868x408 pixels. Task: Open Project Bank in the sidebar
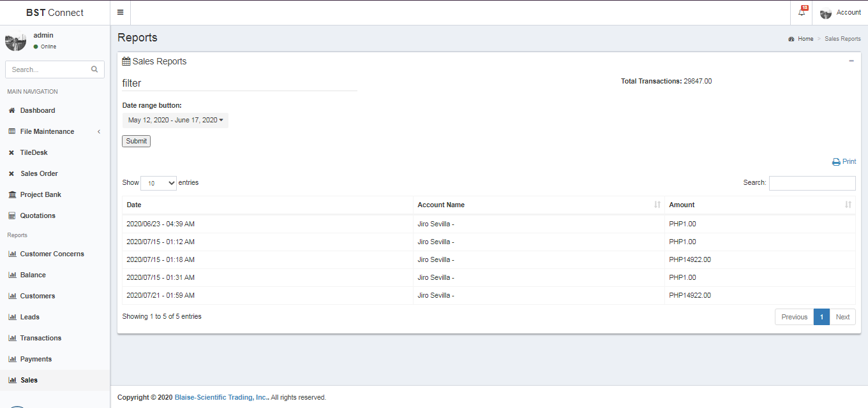click(x=40, y=194)
